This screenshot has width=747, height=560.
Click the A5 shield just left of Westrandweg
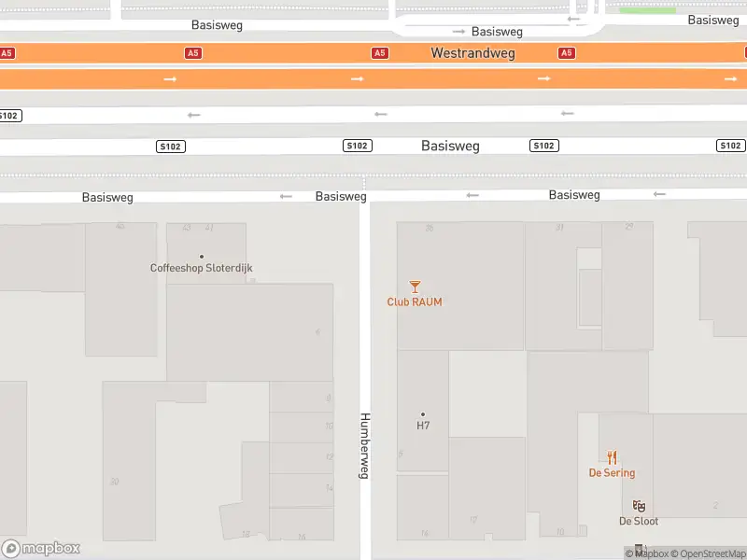[379, 53]
